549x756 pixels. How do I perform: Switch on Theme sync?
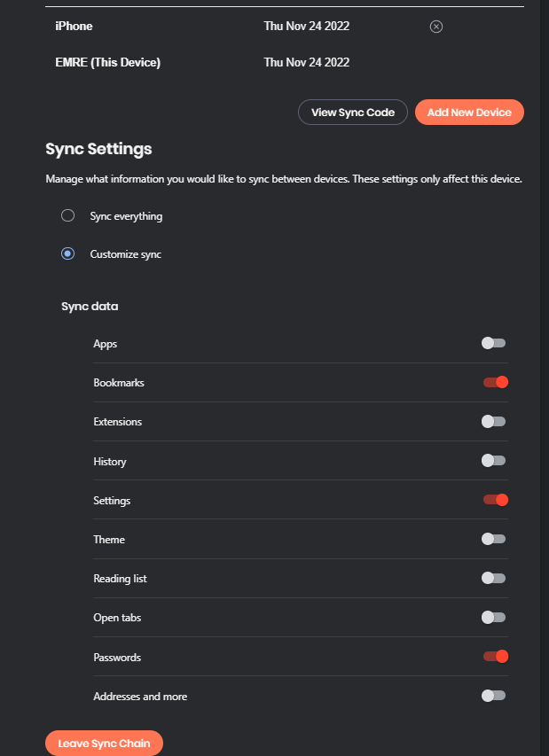click(494, 539)
